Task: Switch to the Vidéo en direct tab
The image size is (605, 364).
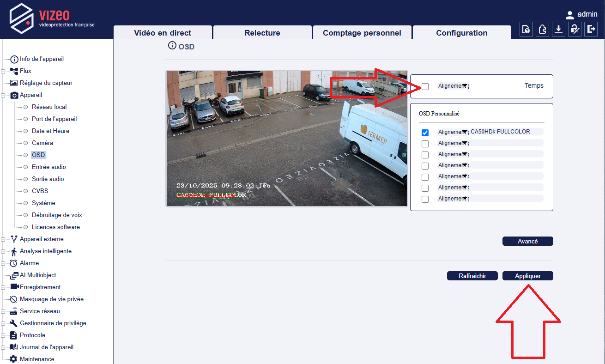Action: (163, 33)
